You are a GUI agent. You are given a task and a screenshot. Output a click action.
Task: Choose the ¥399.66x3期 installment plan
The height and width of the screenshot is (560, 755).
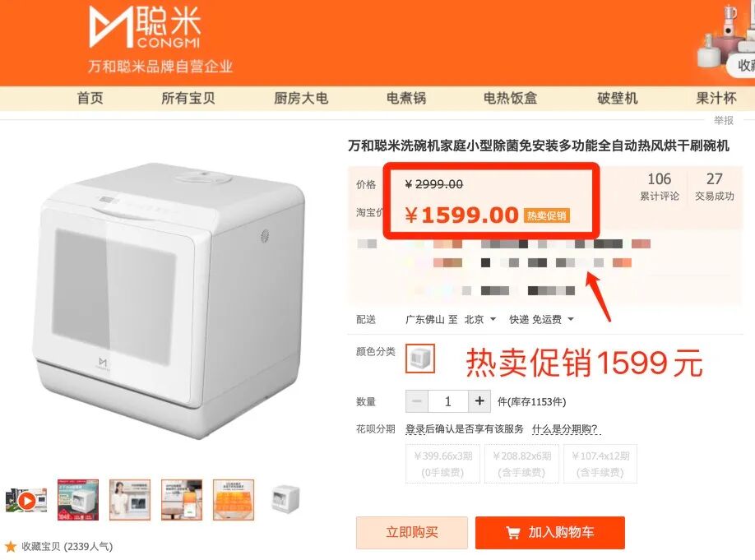pyautogui.click(x=443, y=464)
